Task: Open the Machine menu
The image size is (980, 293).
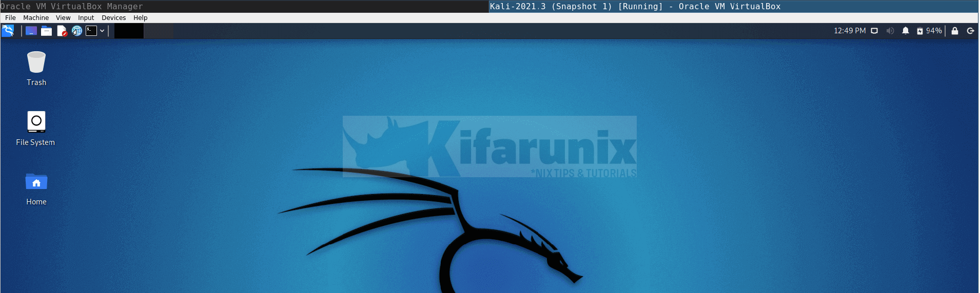Action: [36, 18]
